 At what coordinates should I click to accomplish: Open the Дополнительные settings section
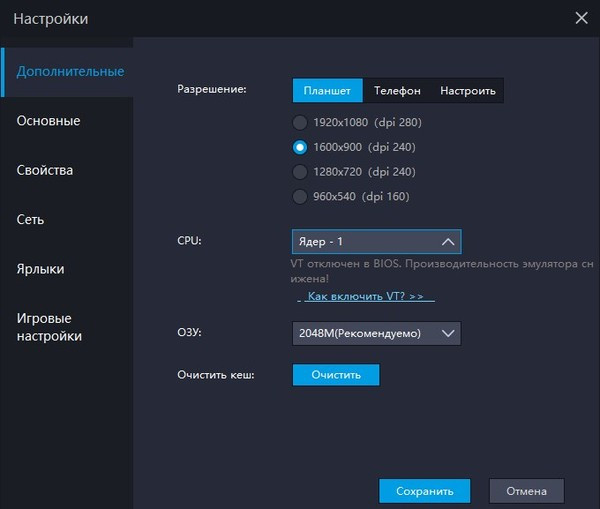(x=70, y=72)
